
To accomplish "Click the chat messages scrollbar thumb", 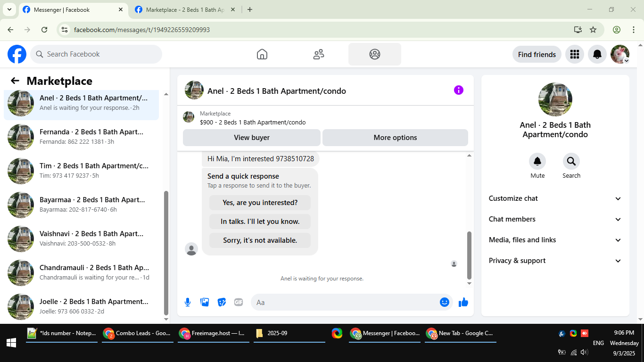I will (x=469, y=255).
